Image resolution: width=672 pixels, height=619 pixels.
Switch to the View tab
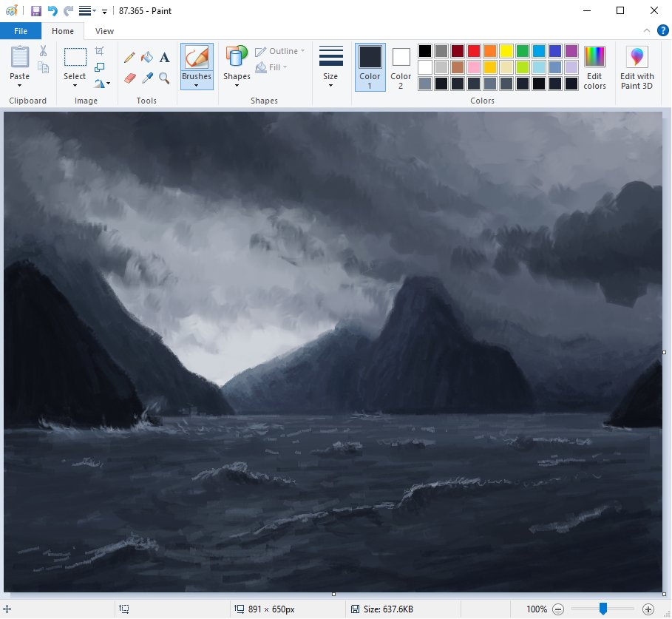point(104,31)
